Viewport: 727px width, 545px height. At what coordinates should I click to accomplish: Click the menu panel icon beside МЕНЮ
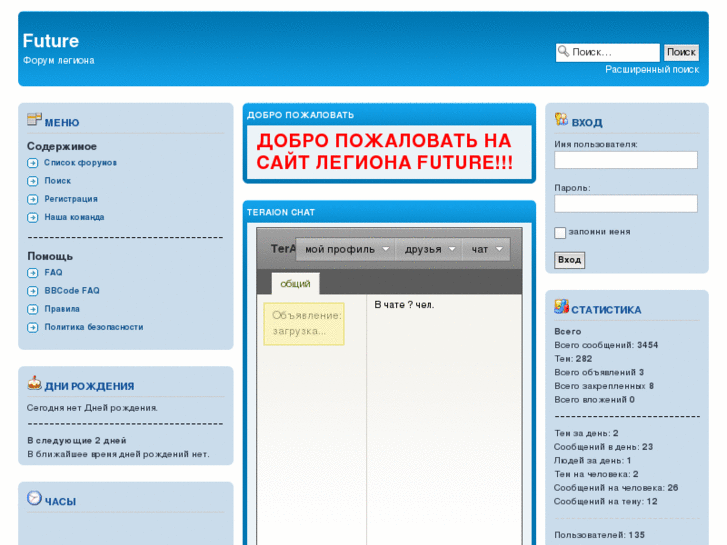(x=34, y=119)
